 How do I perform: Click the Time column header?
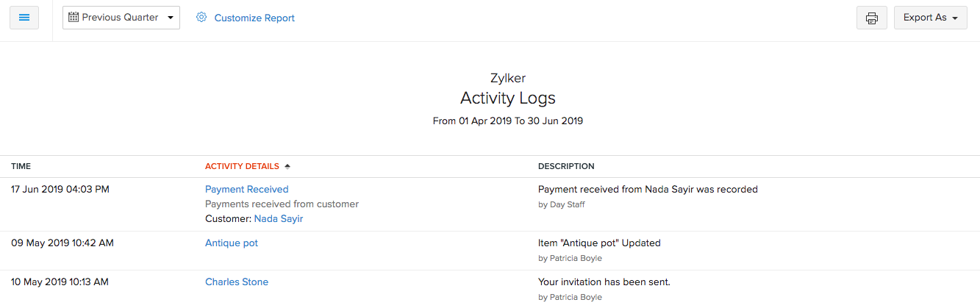tap(21, 166)
